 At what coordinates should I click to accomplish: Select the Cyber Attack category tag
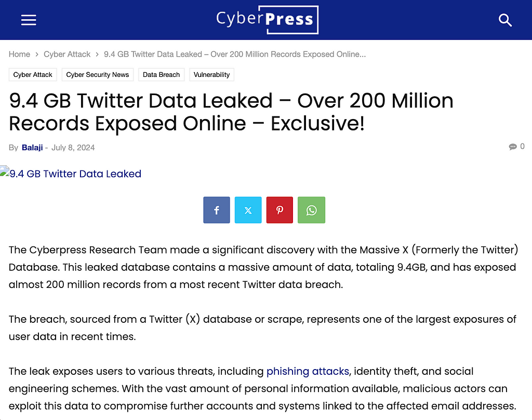(x=33, y=75)
